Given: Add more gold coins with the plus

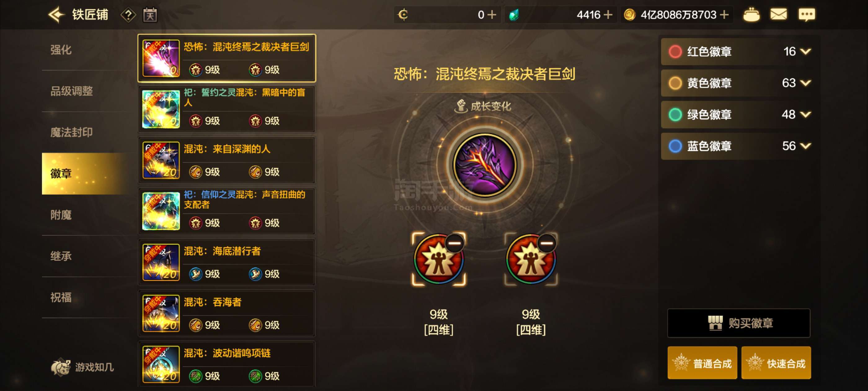Looking at the screenshot, I should pos(724,15).
